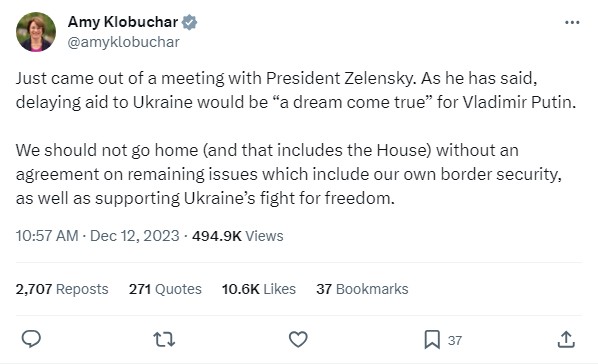Click the share upload icon
The height and width of the screenshot is (364, 598).
click(566, 339)
